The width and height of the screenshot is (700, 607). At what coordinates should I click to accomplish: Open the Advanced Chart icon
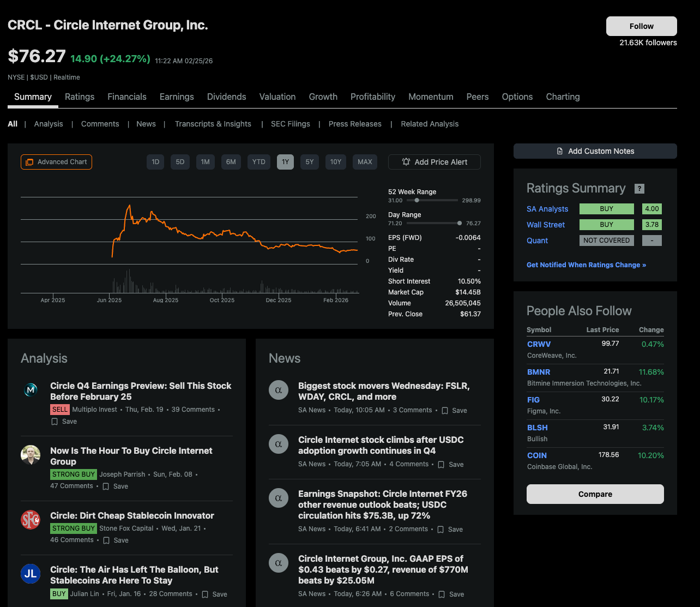29,162
